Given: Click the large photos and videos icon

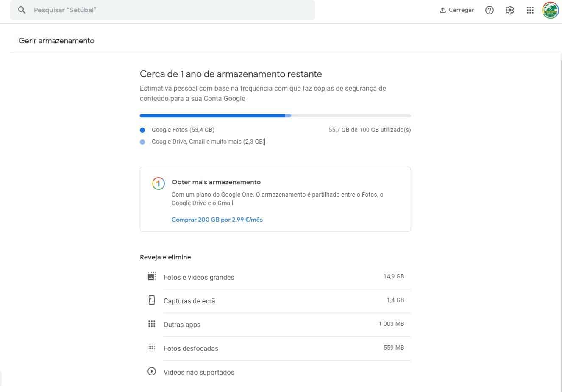Looking at the screenshot, I should click(x=152, y=277).
